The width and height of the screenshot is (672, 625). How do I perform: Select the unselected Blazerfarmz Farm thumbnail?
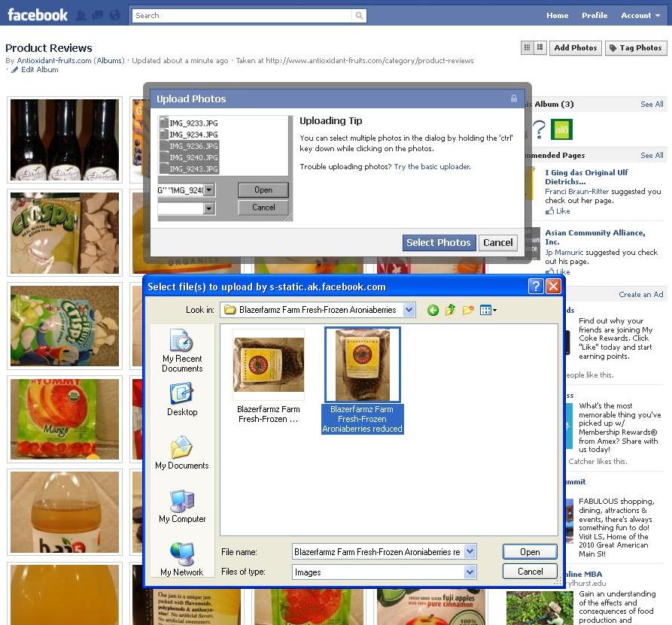269,365
